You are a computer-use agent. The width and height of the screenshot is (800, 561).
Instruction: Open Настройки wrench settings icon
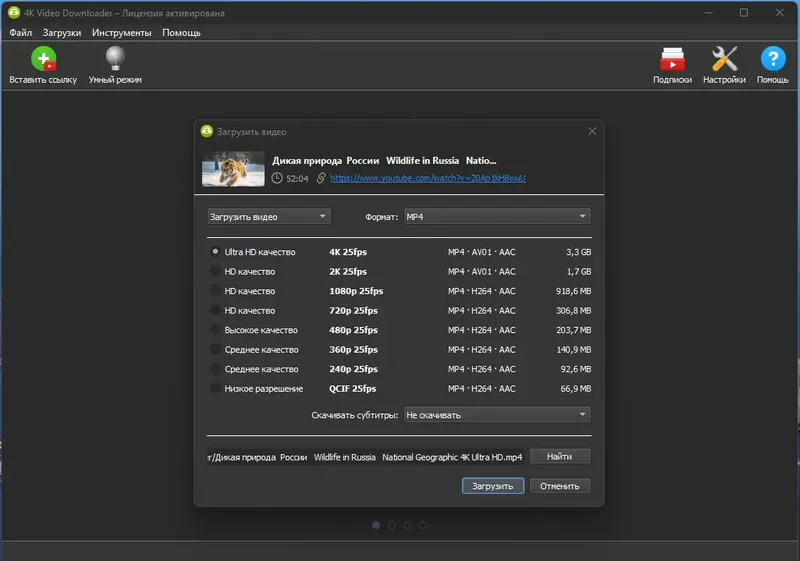pos(724,59)
